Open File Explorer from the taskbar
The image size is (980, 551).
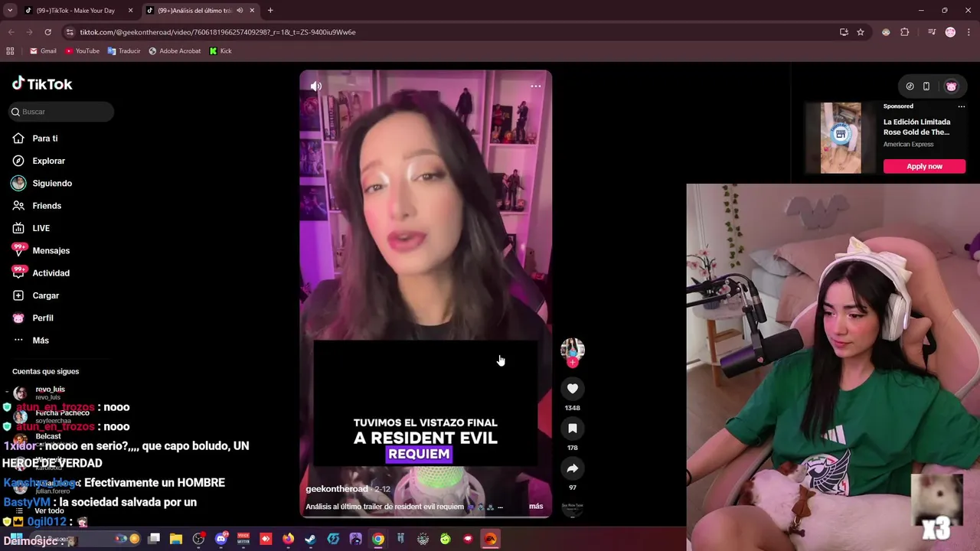click(x=176, y=539)
